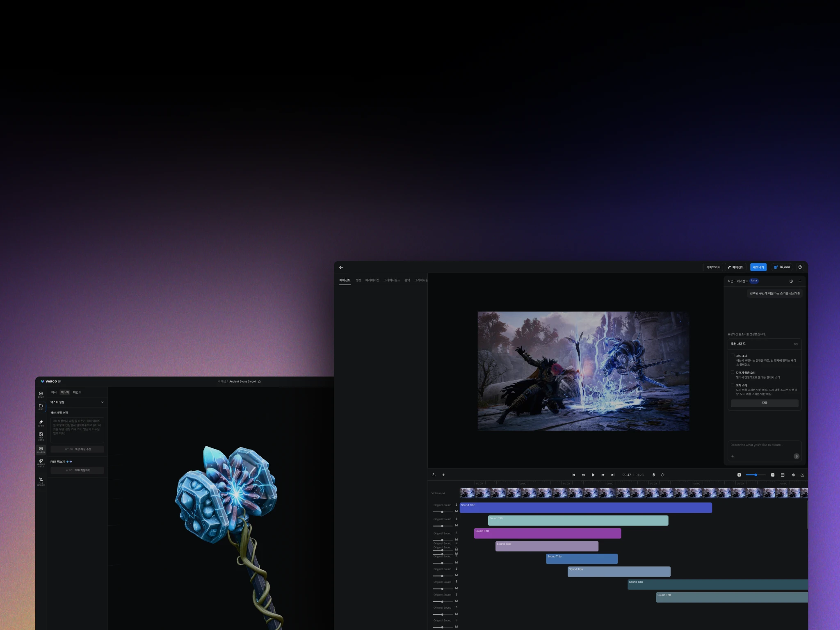
Task: Click the 다음 button in recommended sounds
Action: point(765,403)
